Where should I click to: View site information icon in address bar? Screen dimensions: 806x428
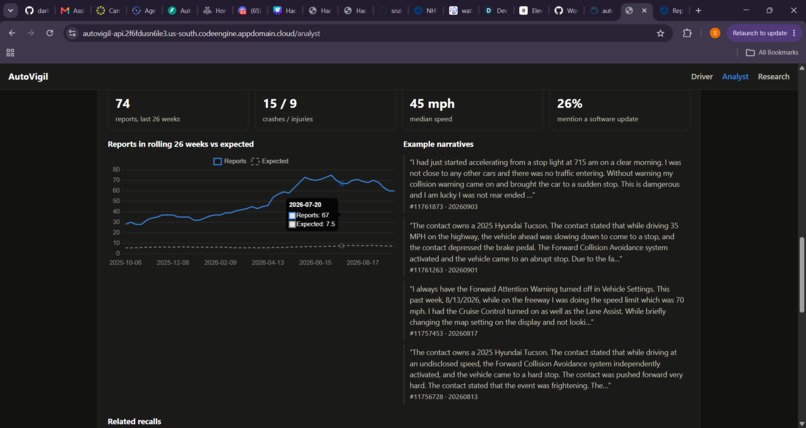tap(72, 33)
